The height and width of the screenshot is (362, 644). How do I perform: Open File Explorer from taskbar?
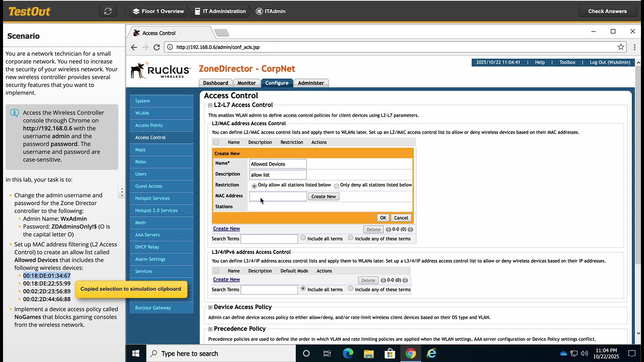[369, 353]
